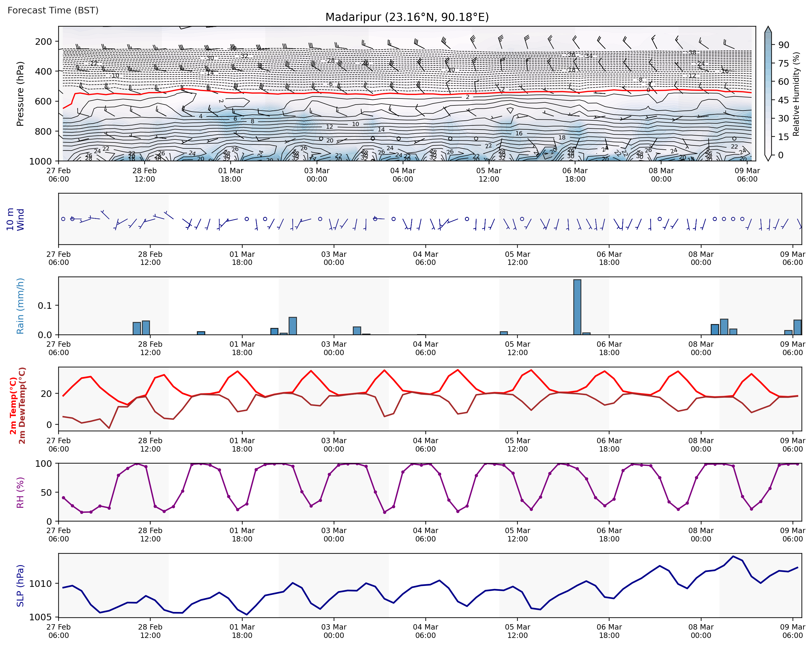Viewport: 812px width, 646px height.
Task: Click the 2m Temp(°C) red label
Action: pos(13,406)
